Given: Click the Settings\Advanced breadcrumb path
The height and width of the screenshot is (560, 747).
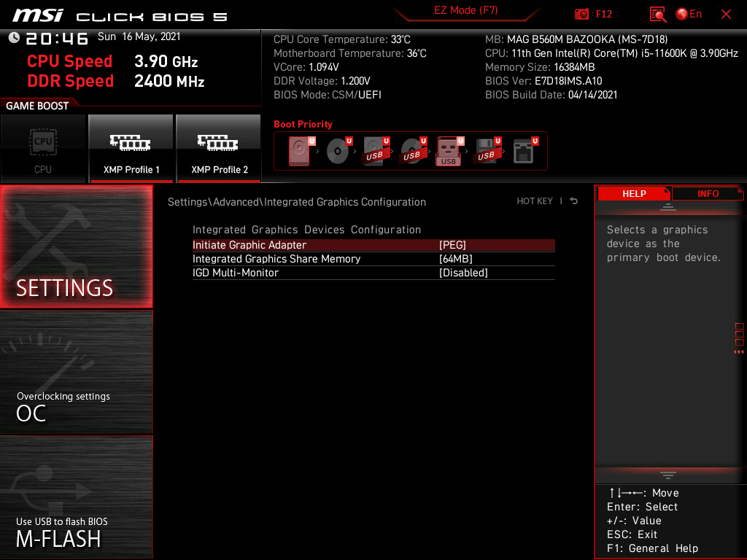Looking at the screenshot, I should click(297, 202).
